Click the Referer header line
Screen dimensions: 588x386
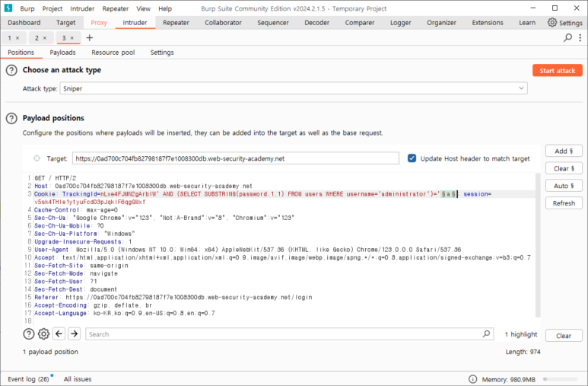173,298
